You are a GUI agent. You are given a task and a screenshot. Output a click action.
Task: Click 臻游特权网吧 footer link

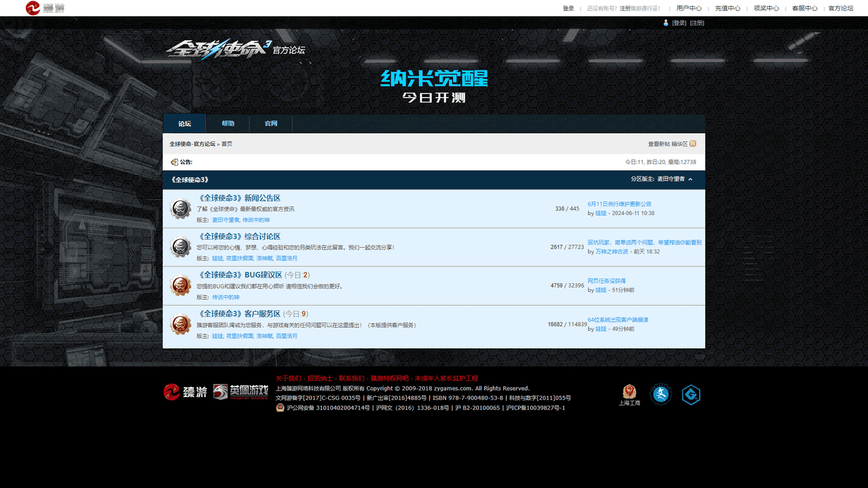pyautogui.click(x=389, y=378)
